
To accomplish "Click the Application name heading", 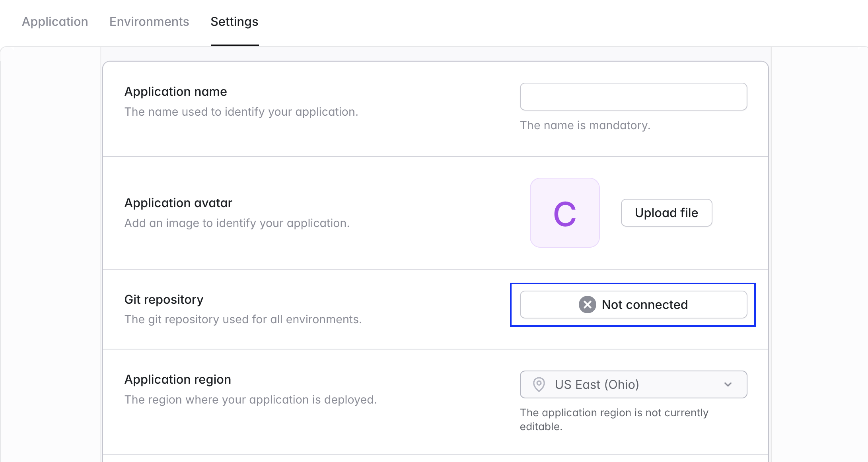I will coord(175,91).
